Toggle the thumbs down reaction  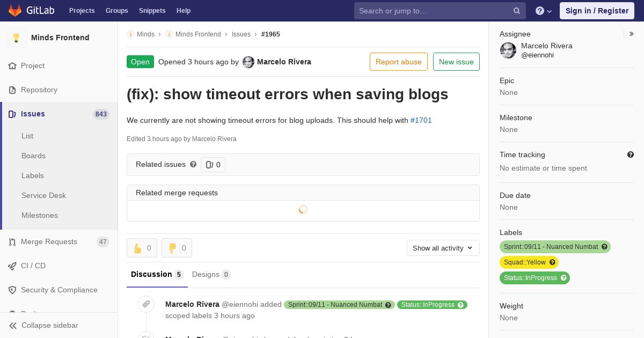pos(177,248)
